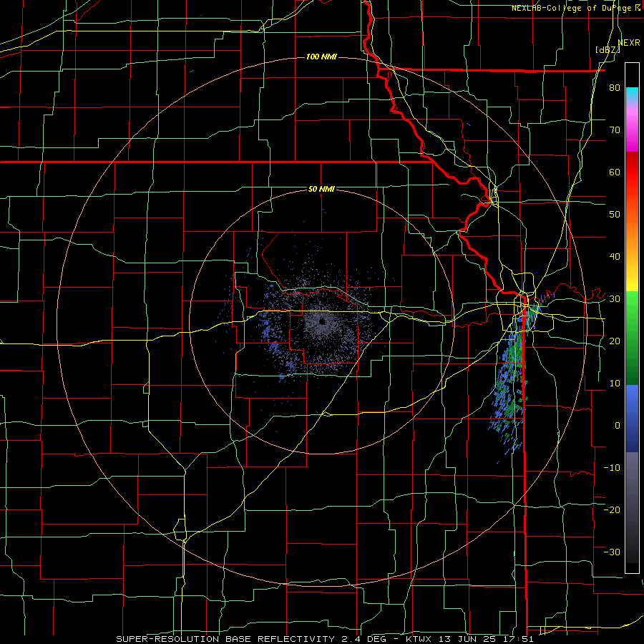Click the 10 value on the dBZ scale
The width and height of the screenshot is (644, 644).
pos(615,384)
